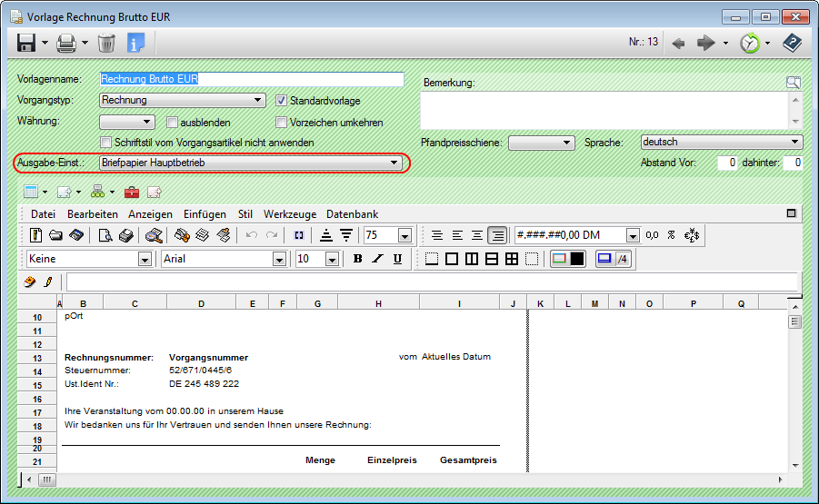Image resolution: width=819 pixels, height=504 pixels.
Task: Click the trash can delete icon
Action: click(106, 43)
